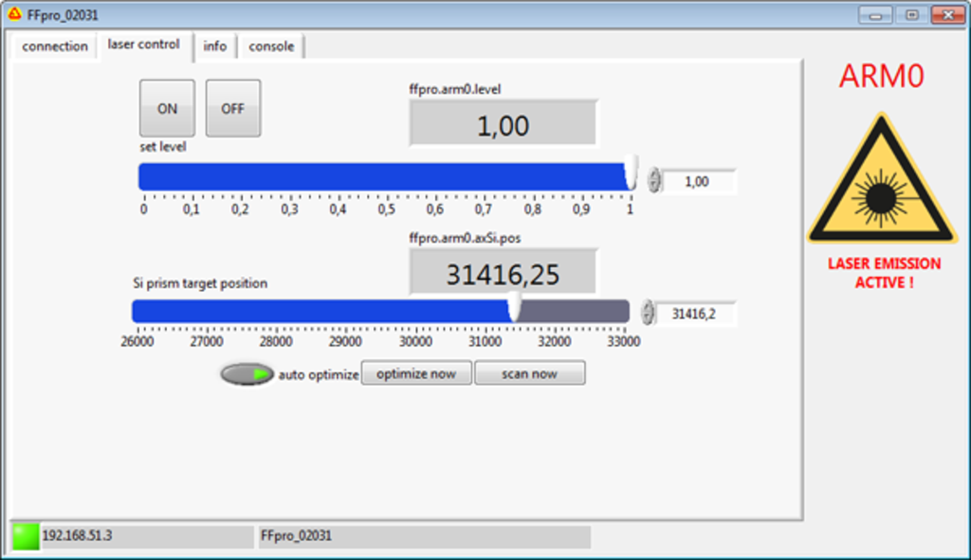The height and width of the screenshot is (560, 971).
Task: Click the set level slider handle
Action: coord(631,174)
